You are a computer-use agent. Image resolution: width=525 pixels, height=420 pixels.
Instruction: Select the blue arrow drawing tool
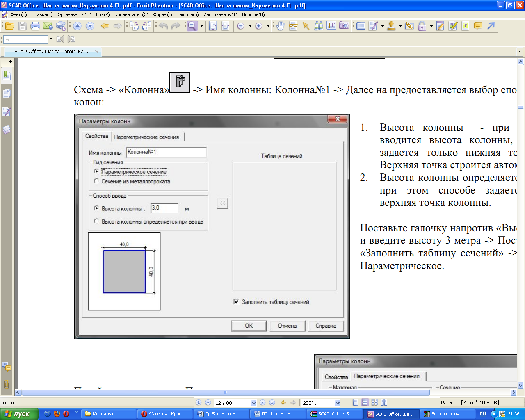(491, 26)
